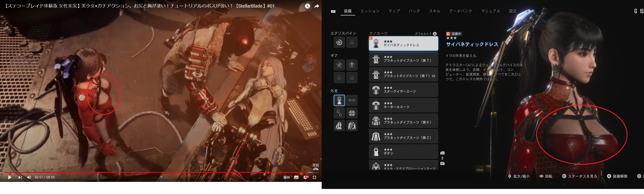Click the R2 scroll-down indicator
Screen dimensions: 644x194
tap(442, 164)
